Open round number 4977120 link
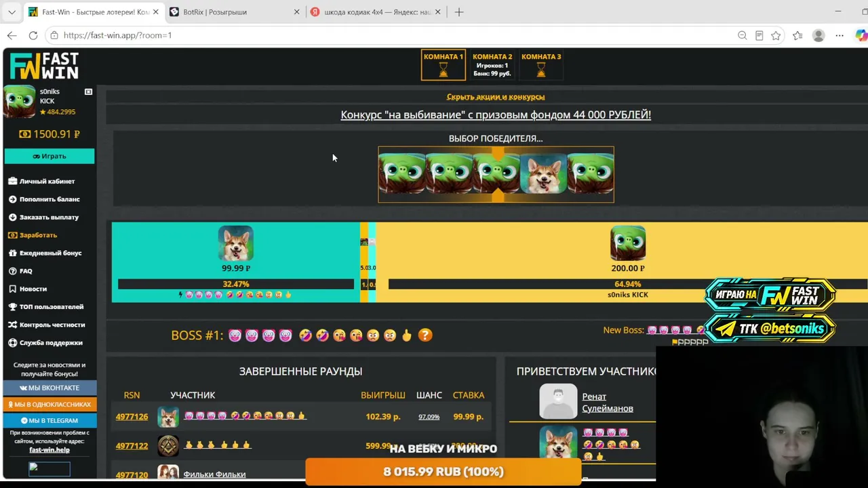The image size is (868, 488). click(132, 474)
